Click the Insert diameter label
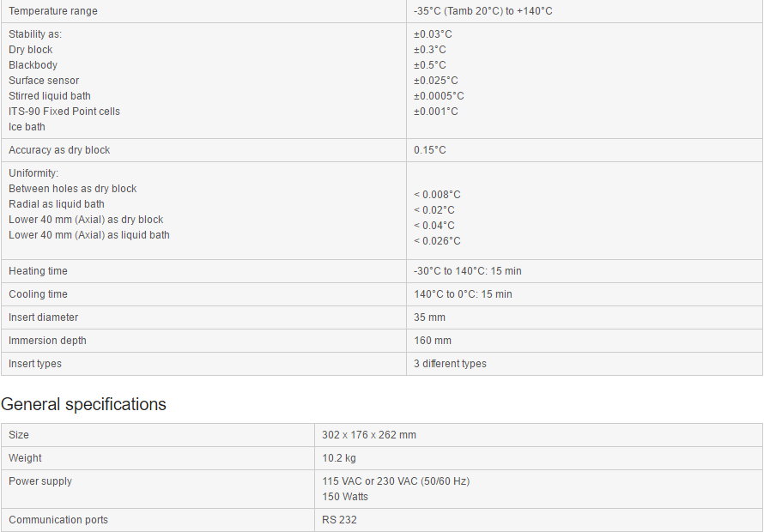764x532 pixels. pos(43,317)
